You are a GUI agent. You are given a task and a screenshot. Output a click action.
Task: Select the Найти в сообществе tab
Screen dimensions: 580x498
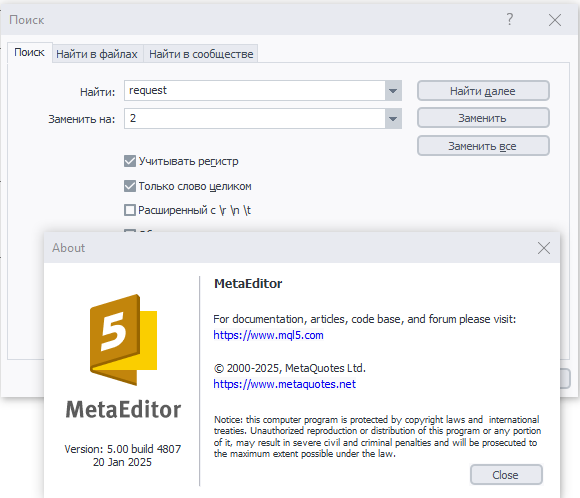pos(201,54)
